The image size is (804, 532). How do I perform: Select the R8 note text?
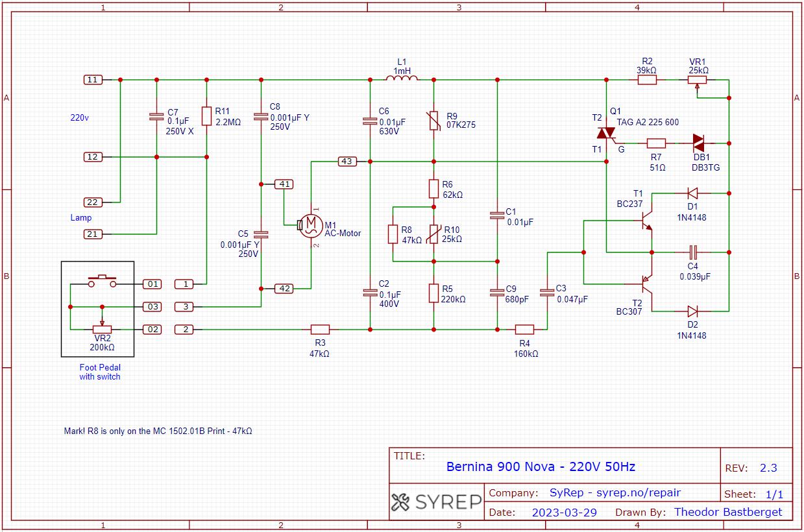point(158,431)
